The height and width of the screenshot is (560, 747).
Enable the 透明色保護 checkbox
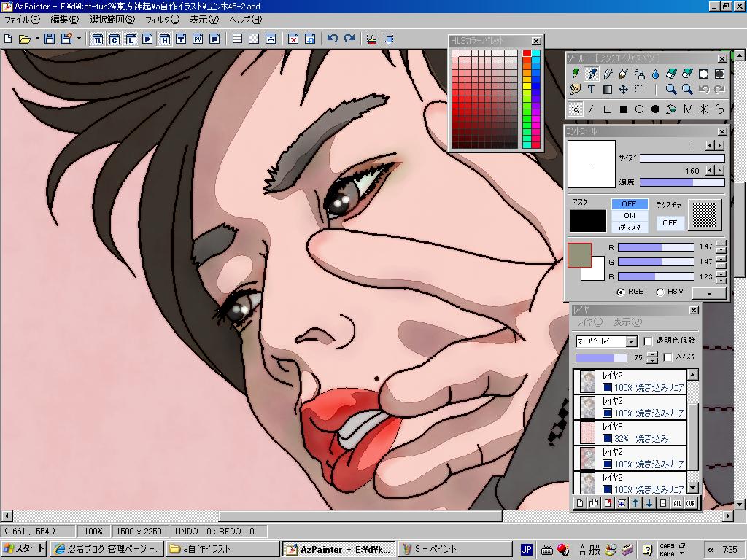click(648, 341)
